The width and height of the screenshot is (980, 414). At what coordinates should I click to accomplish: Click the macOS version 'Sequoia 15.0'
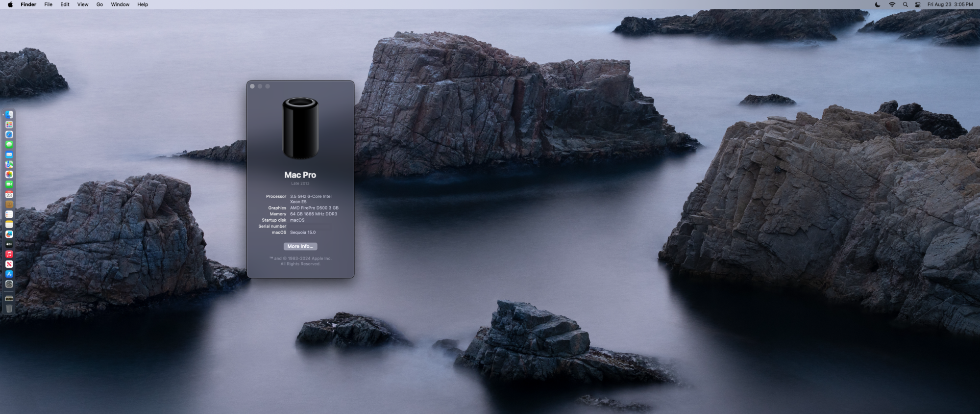point(303,233)
